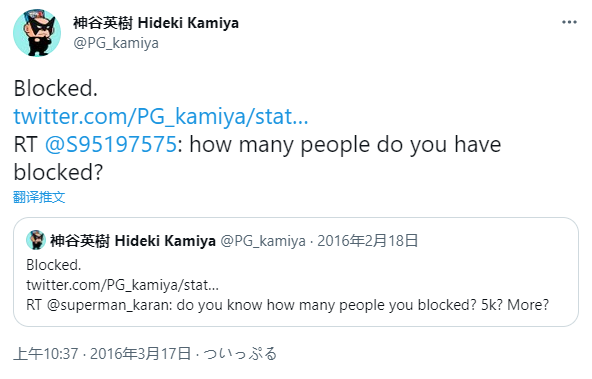Click the @PG_kamiya handle in quoted tweet
592x379 pixels.
263,241
